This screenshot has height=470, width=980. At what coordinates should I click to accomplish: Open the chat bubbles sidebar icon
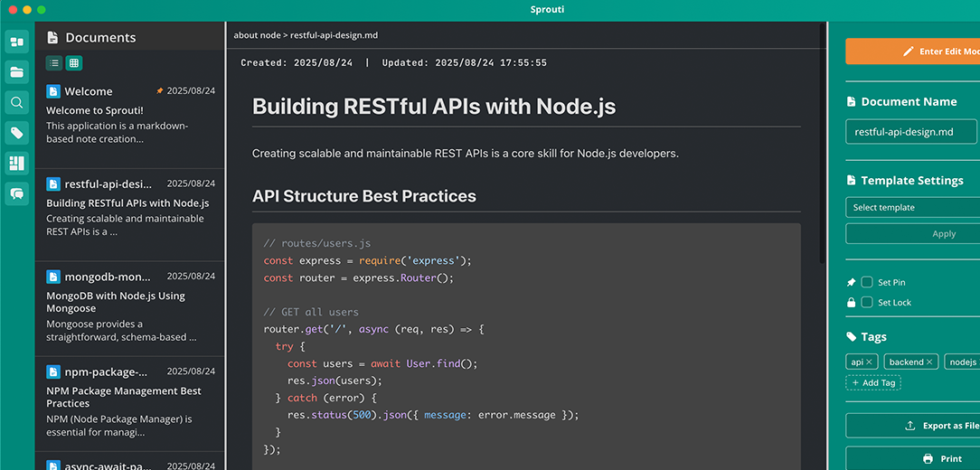tap(16, 193)
